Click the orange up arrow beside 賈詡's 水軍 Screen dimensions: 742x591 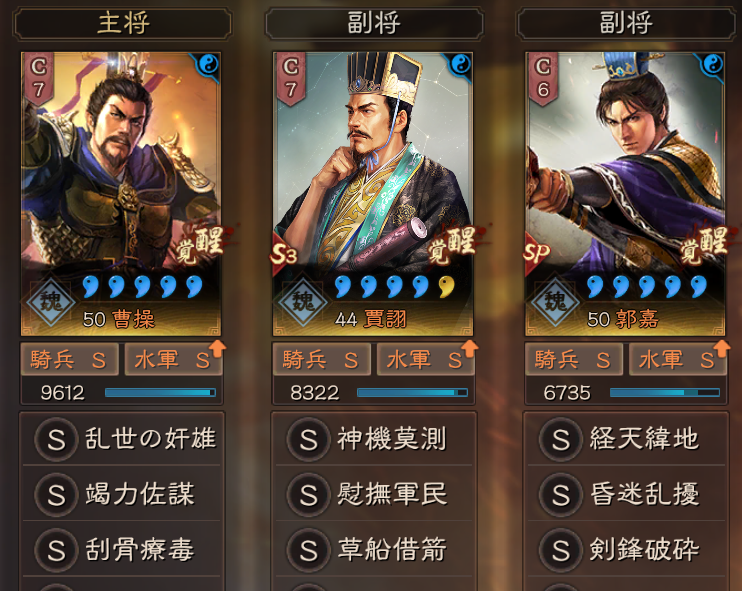[x=469, y=348]
